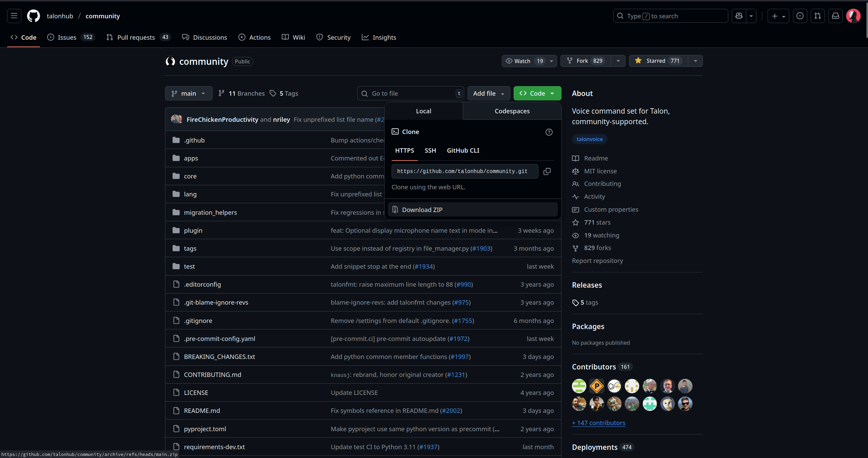Open the Actions tab
Viewport: 868px width, 458px height.
pos(255,37)
